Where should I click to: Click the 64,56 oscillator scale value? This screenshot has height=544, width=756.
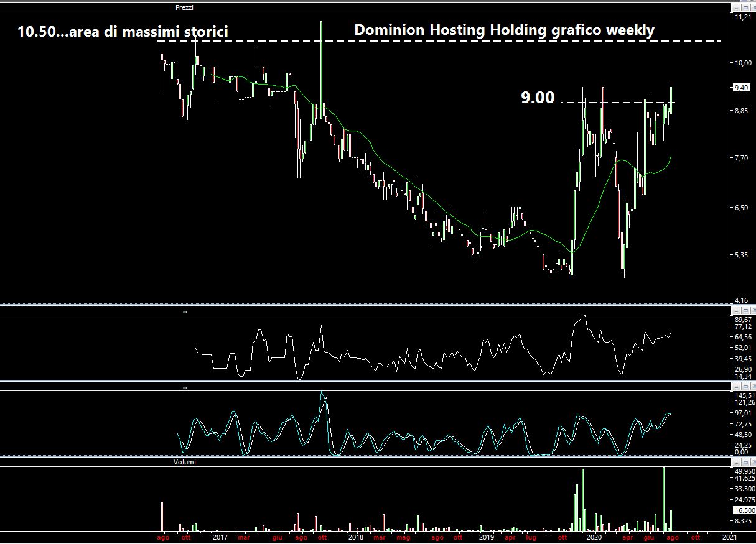744,338
